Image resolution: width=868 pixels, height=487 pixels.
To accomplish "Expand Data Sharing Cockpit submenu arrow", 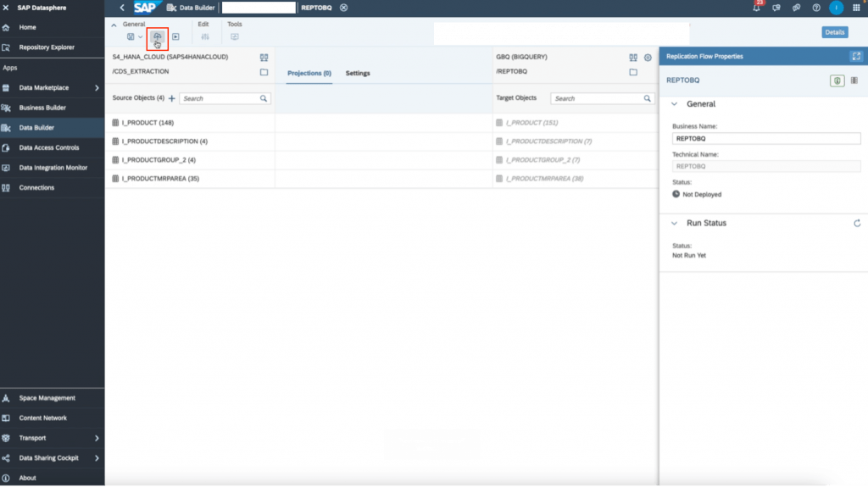I will coord(97,458).
